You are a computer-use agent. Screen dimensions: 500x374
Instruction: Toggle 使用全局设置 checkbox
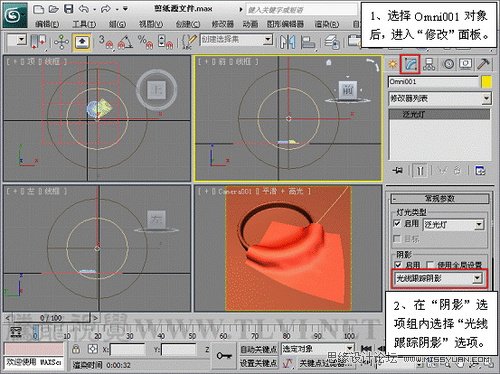430,265
